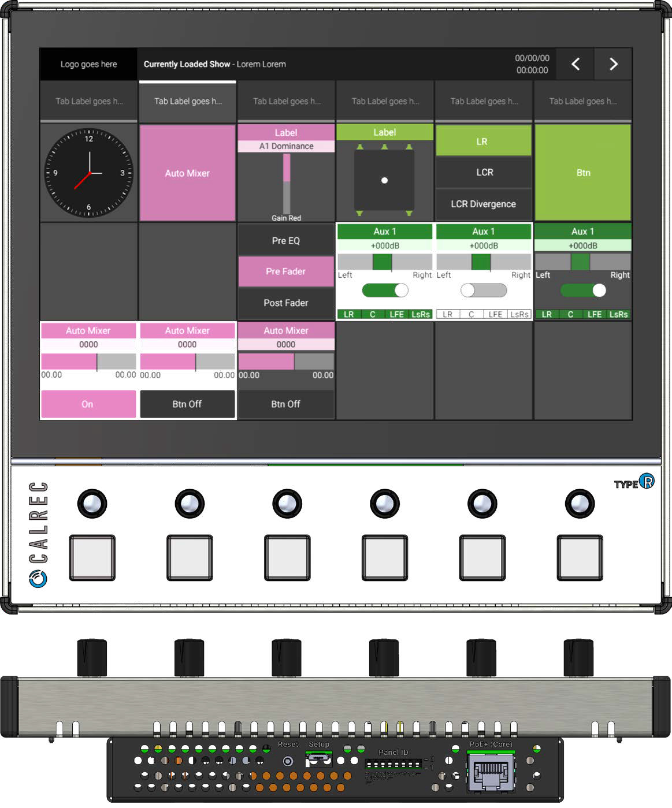672x808 pixels.
Task: Toggle On in the first Auto Mixer panel
Action: pyautogui.click(x=88, y=404)
